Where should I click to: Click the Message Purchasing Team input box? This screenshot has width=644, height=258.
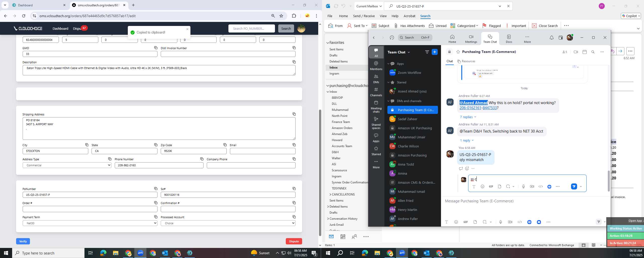(x=525, y=201)
